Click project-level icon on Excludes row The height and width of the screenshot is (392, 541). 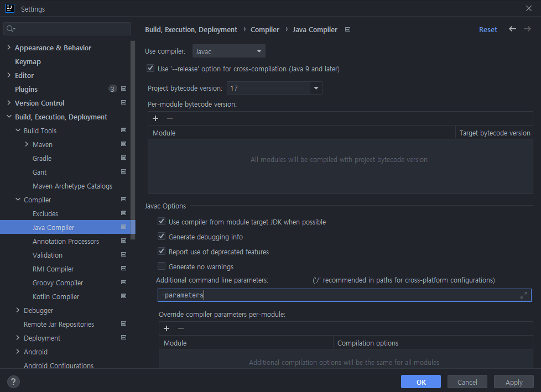pyautogui.click(x=123, y=213)
